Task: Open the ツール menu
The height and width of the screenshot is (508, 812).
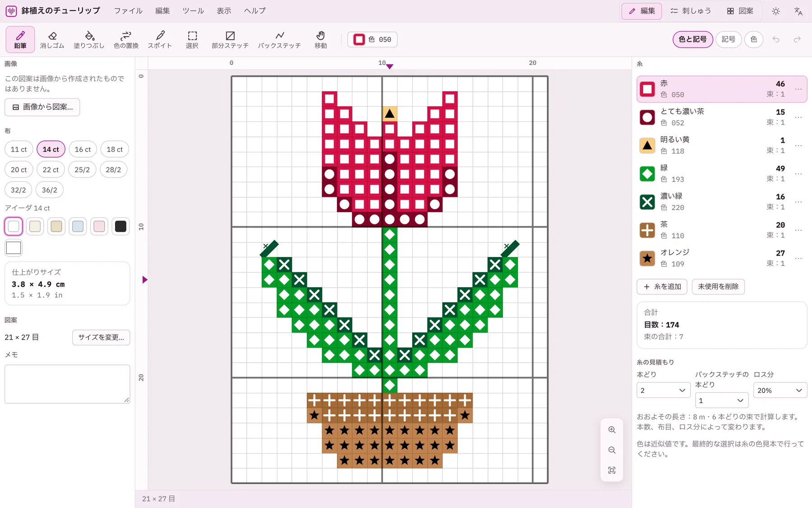Action: click(193, 11)
